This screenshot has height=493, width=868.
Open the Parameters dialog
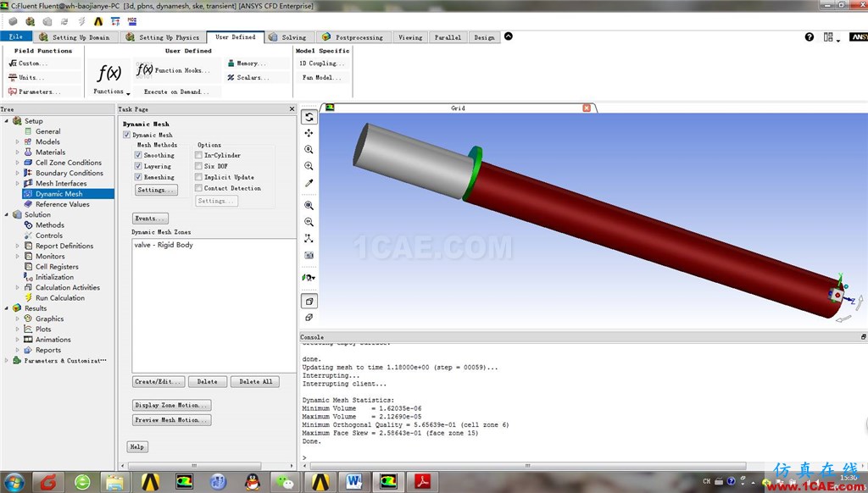(34, 91)
